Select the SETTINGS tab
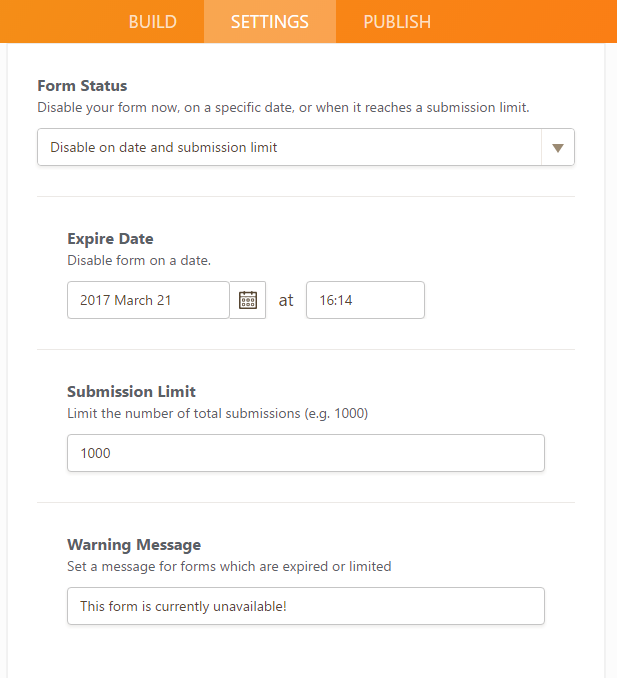Viewport: 617px width, 678px height. click(x=270, y=21)
